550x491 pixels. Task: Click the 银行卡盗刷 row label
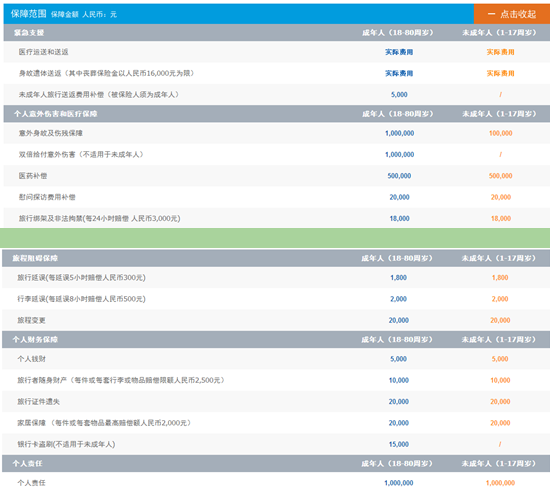66,444
